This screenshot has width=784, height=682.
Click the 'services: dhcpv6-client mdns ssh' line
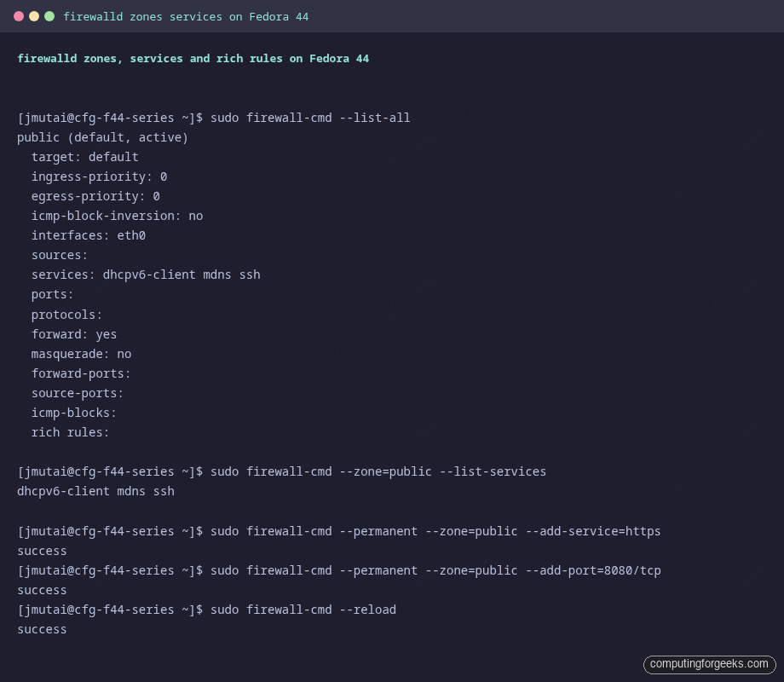146,275
